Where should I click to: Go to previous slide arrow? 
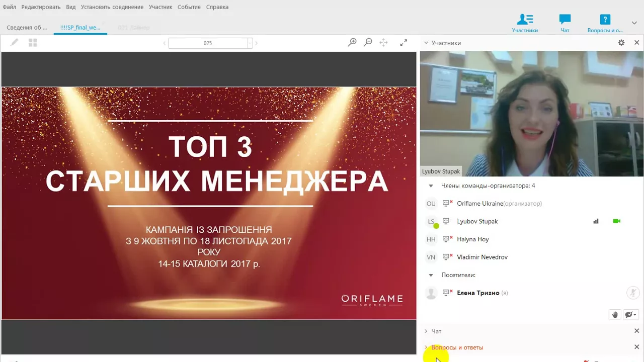tap(164, 43)
